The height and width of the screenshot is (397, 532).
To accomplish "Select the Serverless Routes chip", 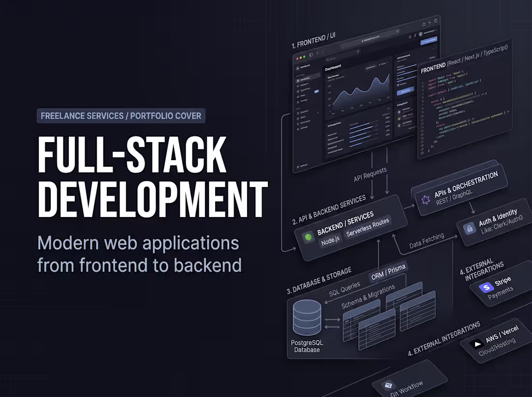I will [x=368, y=228].
